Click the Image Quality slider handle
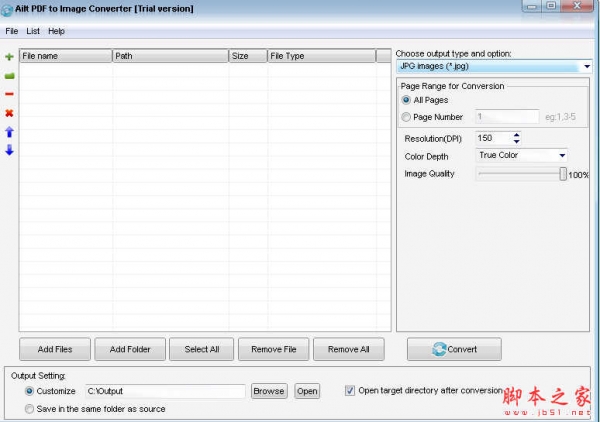 point(562,174)
